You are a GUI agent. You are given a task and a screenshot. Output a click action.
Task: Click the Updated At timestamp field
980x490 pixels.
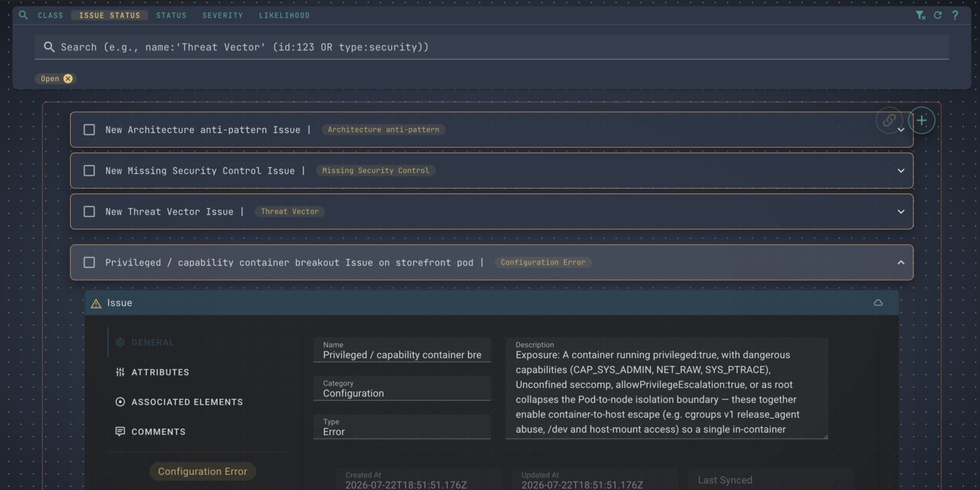click(x=595, y=480)
